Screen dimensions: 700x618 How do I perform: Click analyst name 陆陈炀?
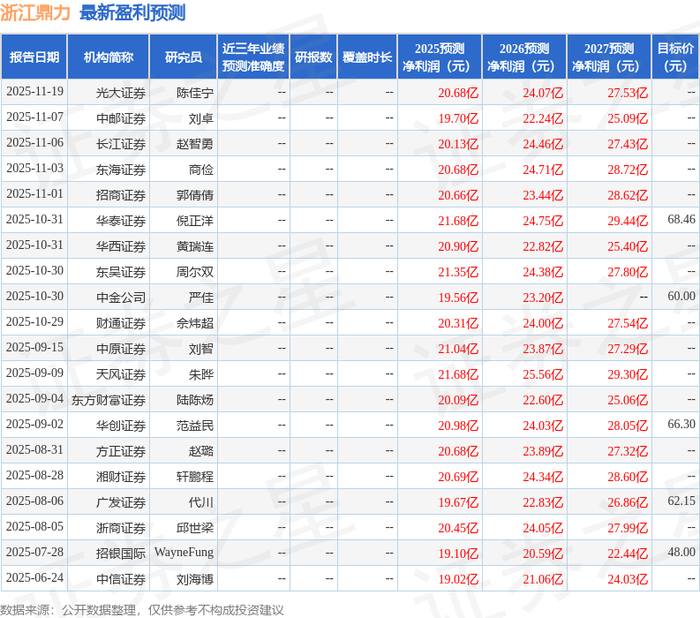[x=195, y=400]
